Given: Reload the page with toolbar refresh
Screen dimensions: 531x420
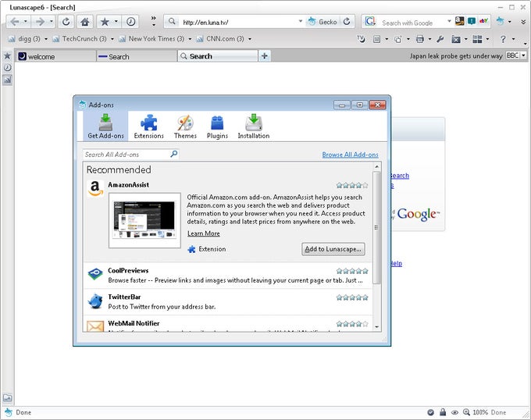Looking at the screenshot, I should pos(66,22).
